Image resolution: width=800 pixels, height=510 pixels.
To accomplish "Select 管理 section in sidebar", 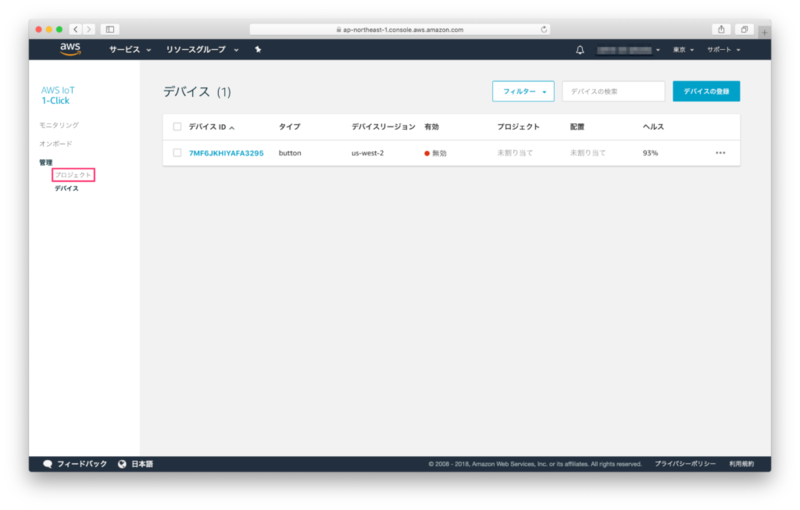I will [46, 162].
